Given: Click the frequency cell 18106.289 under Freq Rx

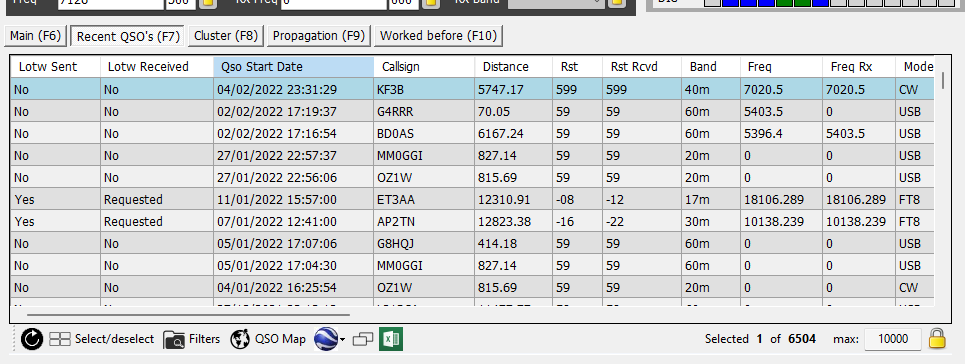Looking at the screenshot, I should (859, 200).
